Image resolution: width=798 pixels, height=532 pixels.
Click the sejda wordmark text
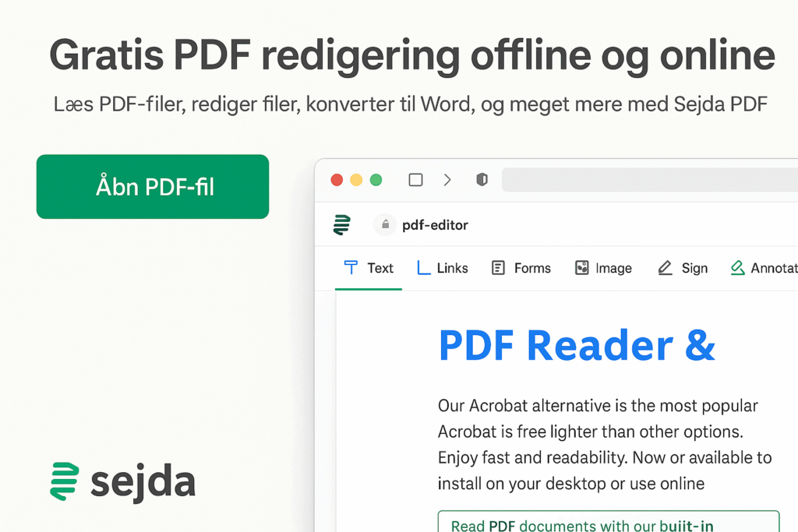(x=143, y=482)
